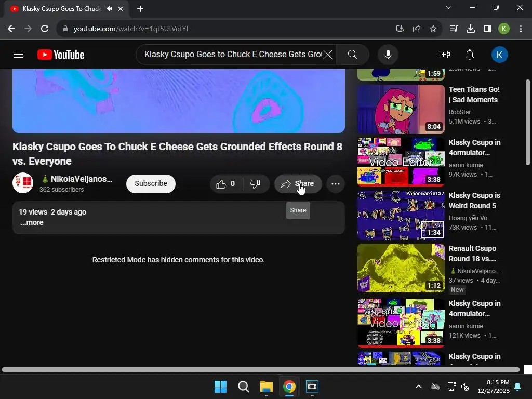Go to the YouTube home logo
Screen dimensions: 532x399
coord(61,55)
